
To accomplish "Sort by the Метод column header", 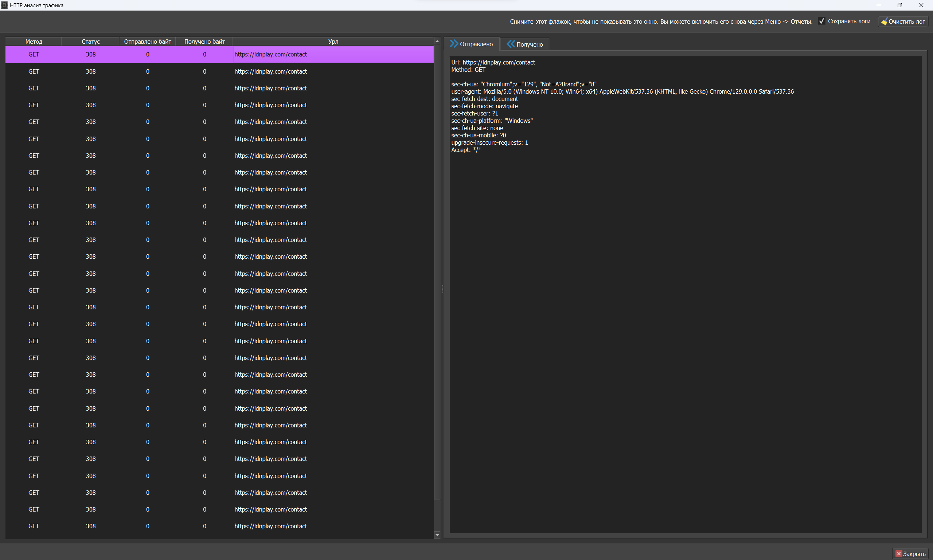I will coord(34,42).
